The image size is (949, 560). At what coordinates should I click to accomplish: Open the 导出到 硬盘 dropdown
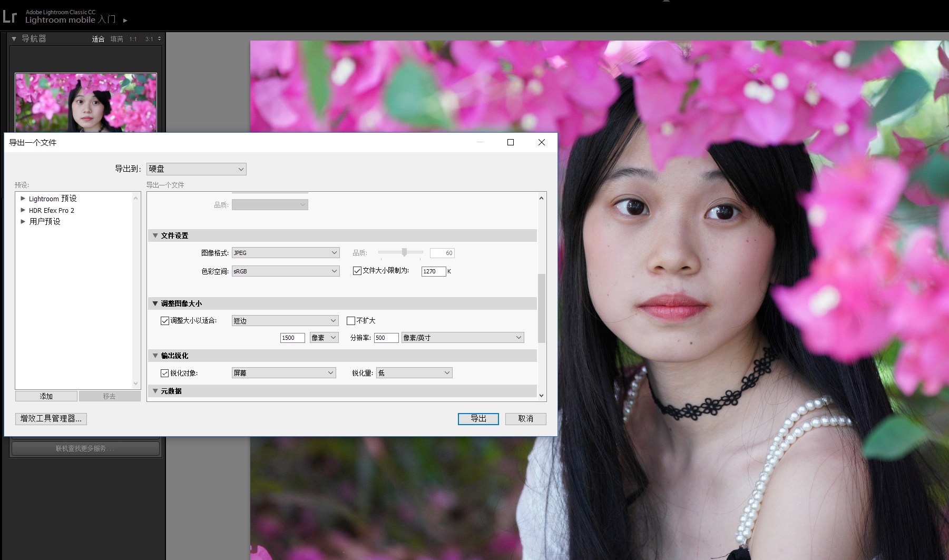click(196, 169)
